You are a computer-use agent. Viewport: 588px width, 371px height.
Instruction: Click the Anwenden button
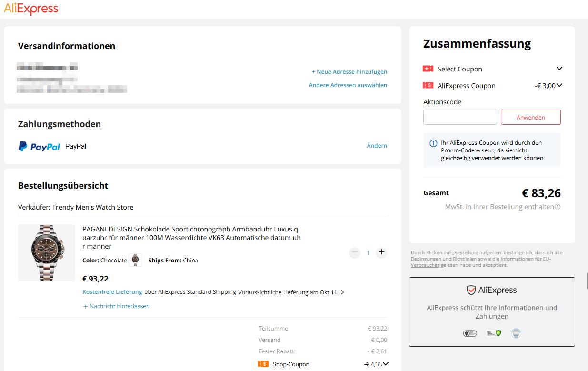point(530,117)
